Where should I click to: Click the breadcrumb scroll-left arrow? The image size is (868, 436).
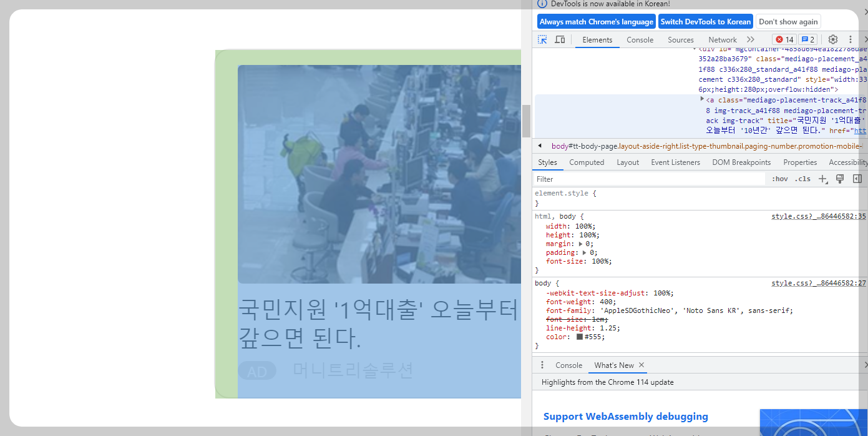(x=540, y=146)
